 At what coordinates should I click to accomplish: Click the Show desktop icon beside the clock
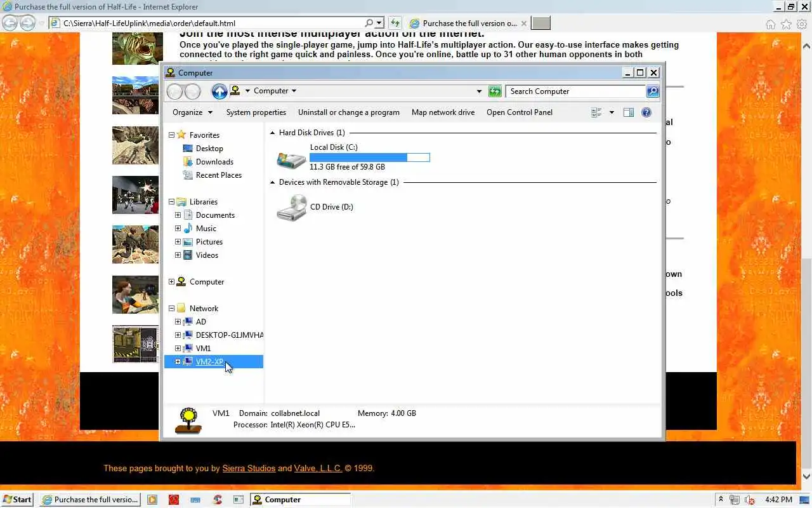point(806,500)
